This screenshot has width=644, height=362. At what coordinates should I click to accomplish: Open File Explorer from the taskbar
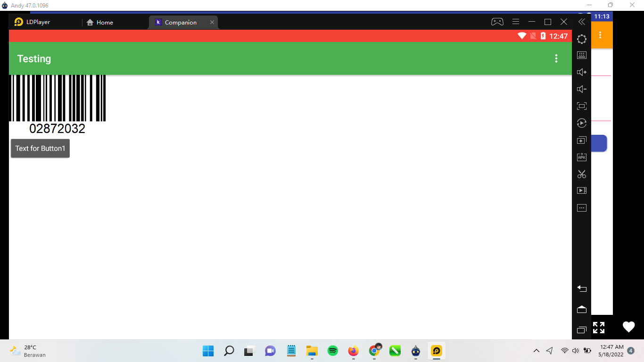(x=312, y=351)
